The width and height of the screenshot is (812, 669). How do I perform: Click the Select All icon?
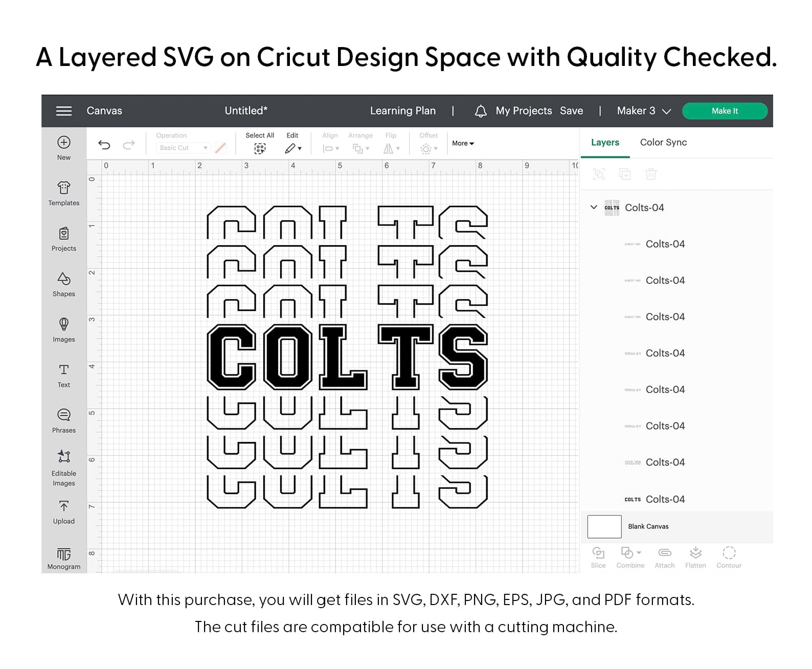pyautogui.click(x=260, y=148)
